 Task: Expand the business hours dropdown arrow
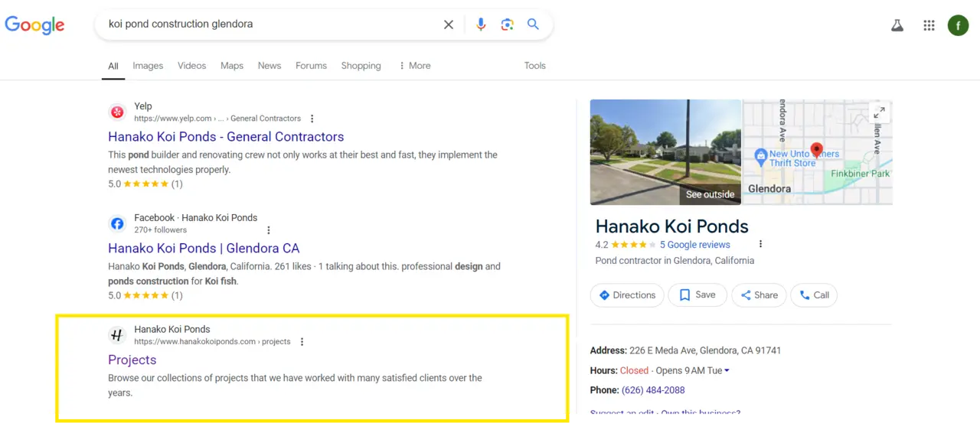(727, 371)
